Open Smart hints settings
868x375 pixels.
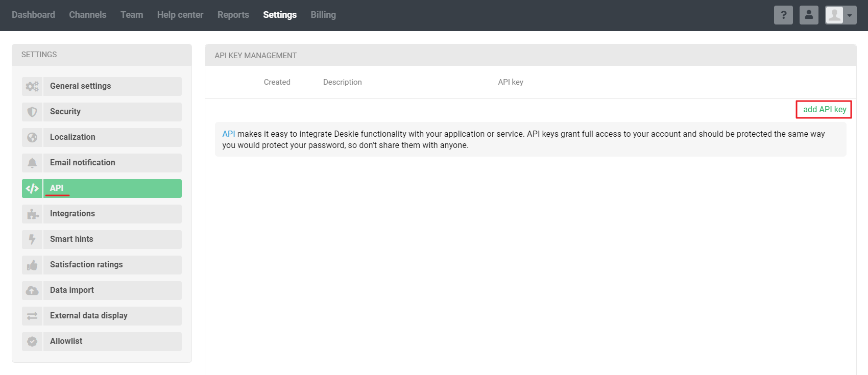(102, 239)
